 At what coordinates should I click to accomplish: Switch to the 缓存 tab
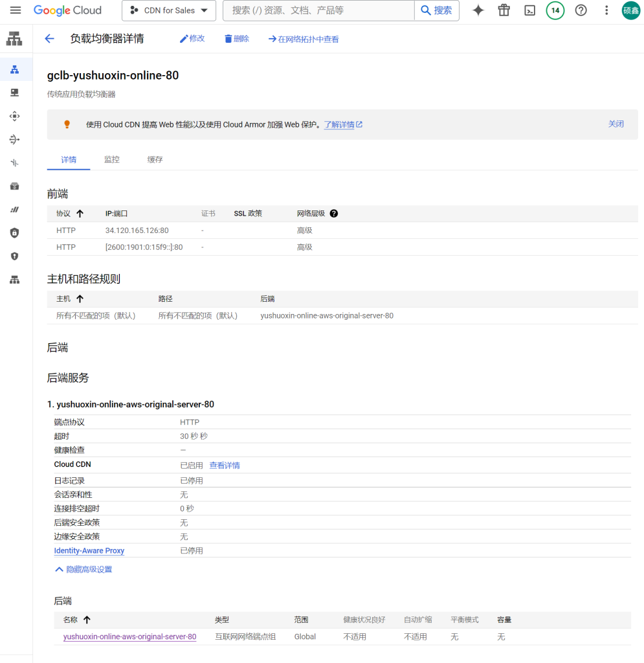tap(155, 159)
